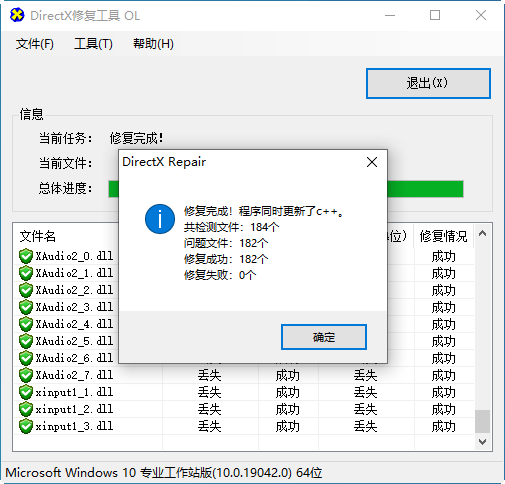505x484 pixels.
Task: Click the 修复情况 column header
Action: click(443, 236)
